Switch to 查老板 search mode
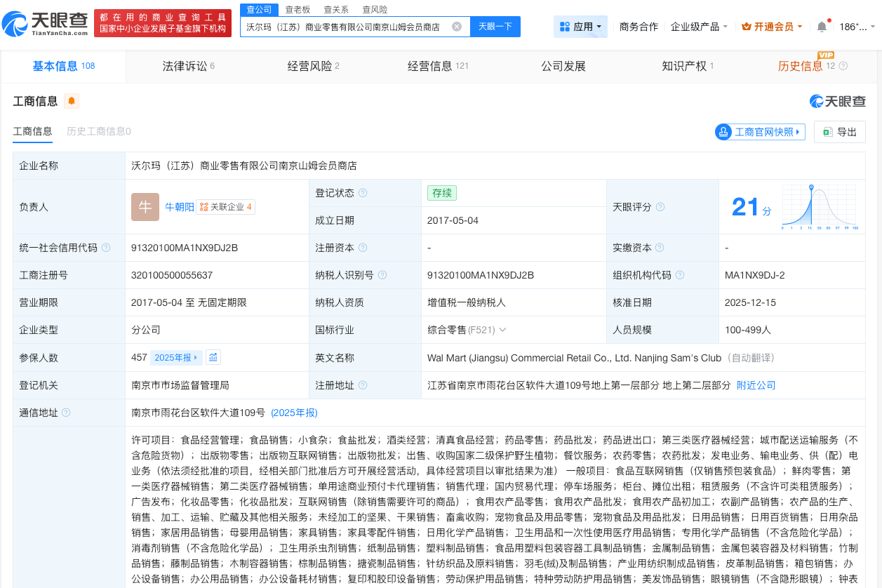The width and height of the screenshot is (882, 588). coord(298,9)
